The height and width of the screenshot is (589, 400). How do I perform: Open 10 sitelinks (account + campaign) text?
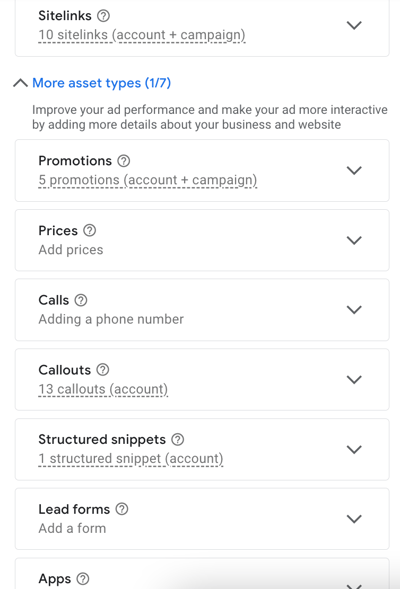[x=142, y=35]
